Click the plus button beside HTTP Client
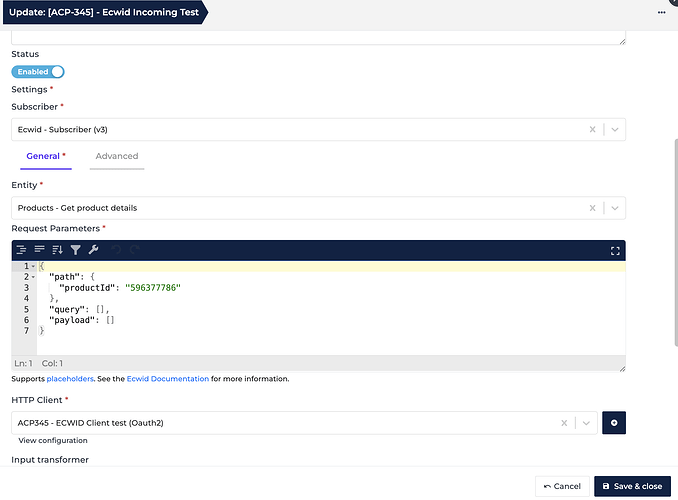Viewport: 678px width, 500px height. point(614,423)
